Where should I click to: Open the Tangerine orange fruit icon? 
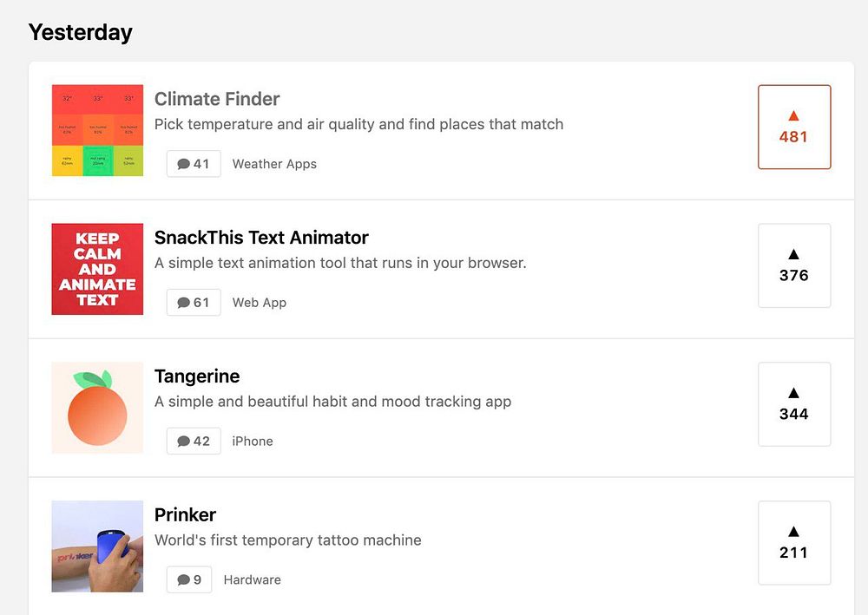pyautogui.click(x=97, y=408)
